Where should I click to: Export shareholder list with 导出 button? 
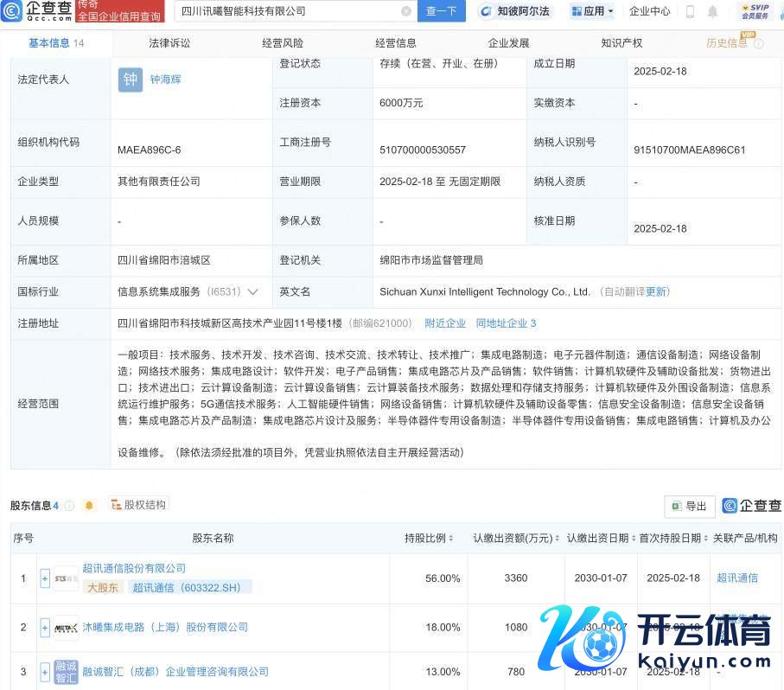coord(689,506)
